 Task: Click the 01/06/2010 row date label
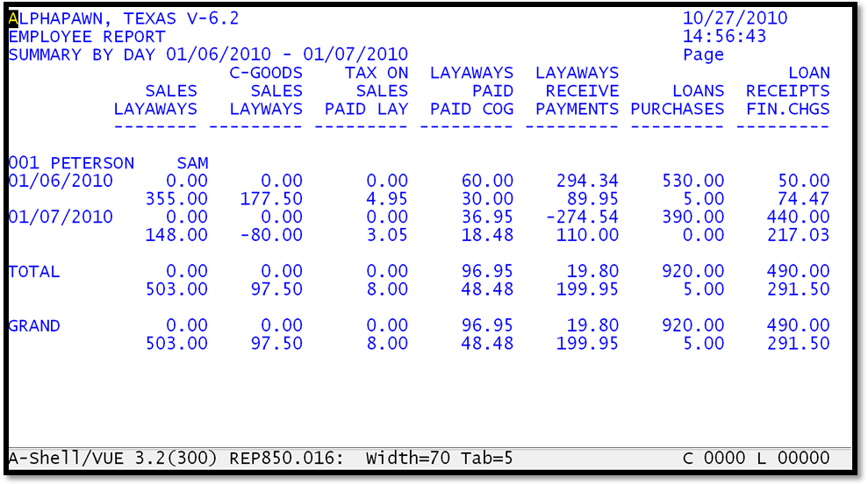click(x=61, y=181)
